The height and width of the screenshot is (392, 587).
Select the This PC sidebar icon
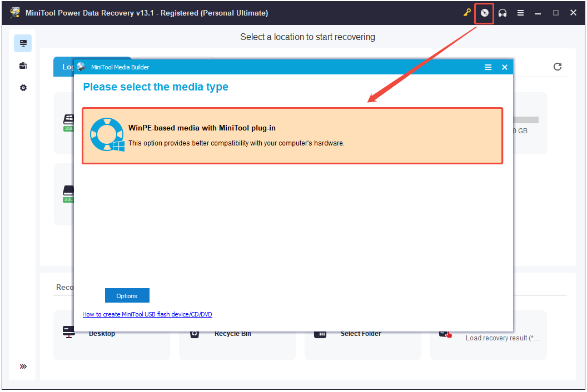tap(23, 43)
